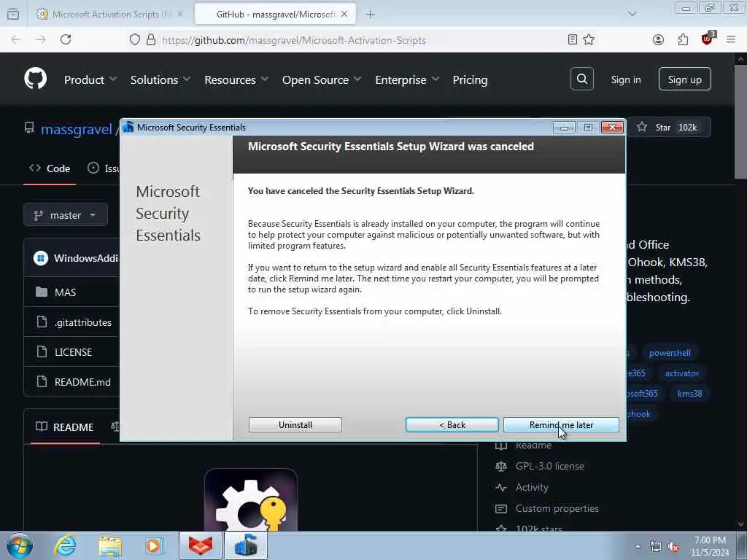
Task: Expand the Enterprise dropdown
Action: [407, 79]
